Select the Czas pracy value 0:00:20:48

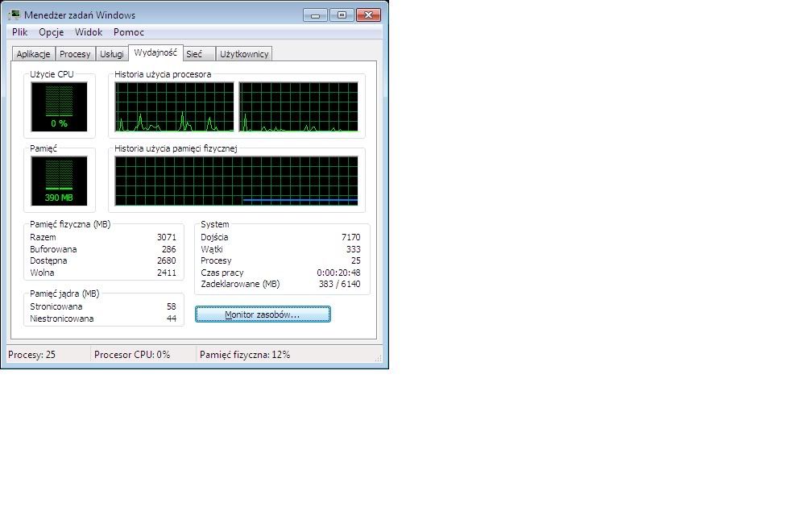click(338, 273)
